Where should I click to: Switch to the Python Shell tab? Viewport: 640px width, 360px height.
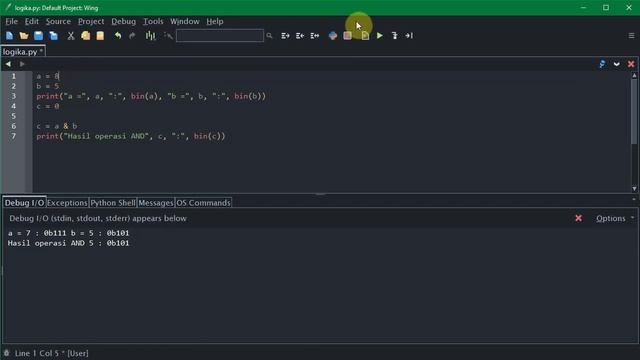[x=113, y=203]
